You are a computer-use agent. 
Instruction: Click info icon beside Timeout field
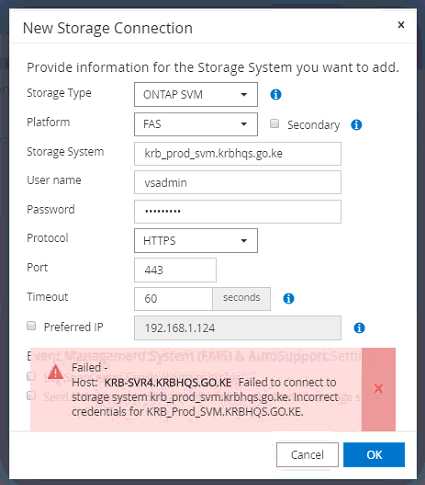pyautogui.click(x=289, y=298)
